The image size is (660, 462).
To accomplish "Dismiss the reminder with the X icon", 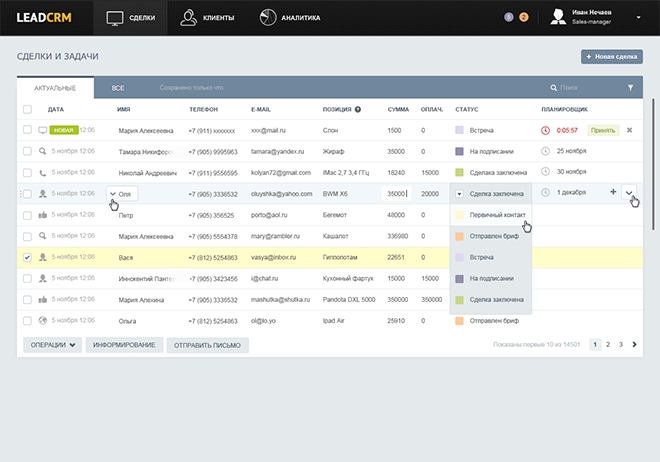I will [x=630, y=130].
